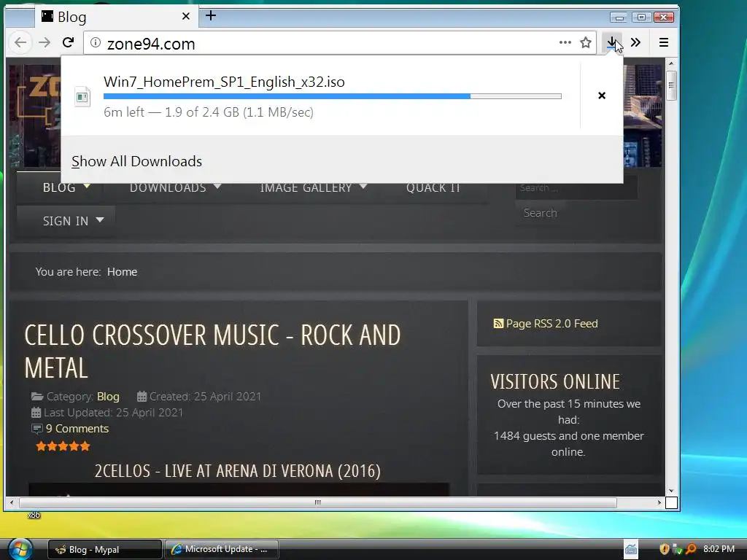
Task: Click the Home breadcrumb link
Action: tap(122, 272)
